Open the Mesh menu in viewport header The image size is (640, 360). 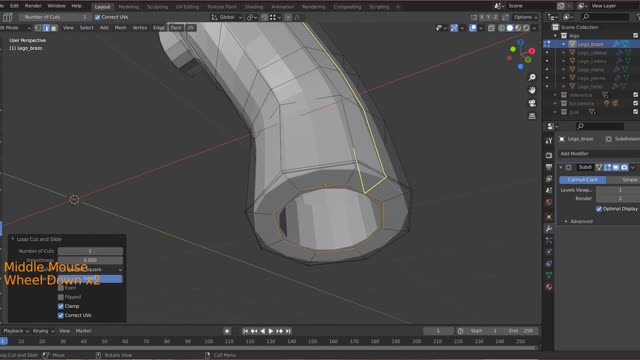120,28
